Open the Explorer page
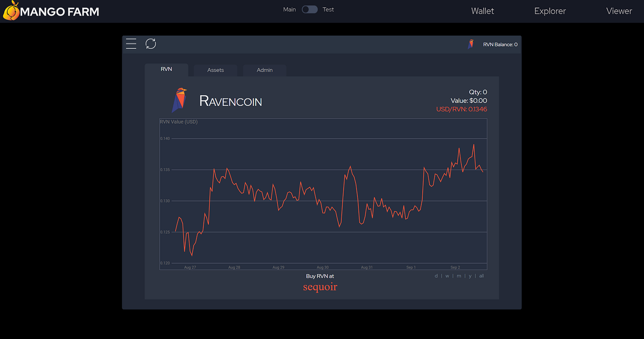This screenshot has height=339, width=644. pyautogui.click(x=550, y=11)
